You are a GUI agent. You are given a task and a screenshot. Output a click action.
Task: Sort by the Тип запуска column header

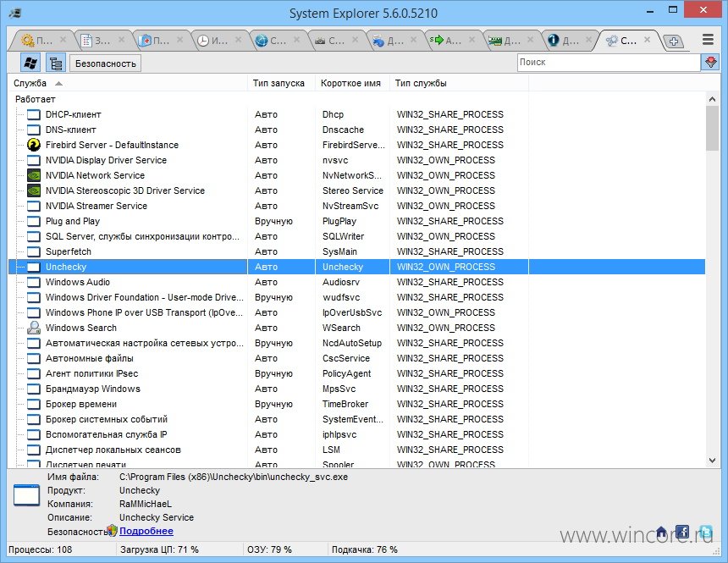click(x=281, y=83)
